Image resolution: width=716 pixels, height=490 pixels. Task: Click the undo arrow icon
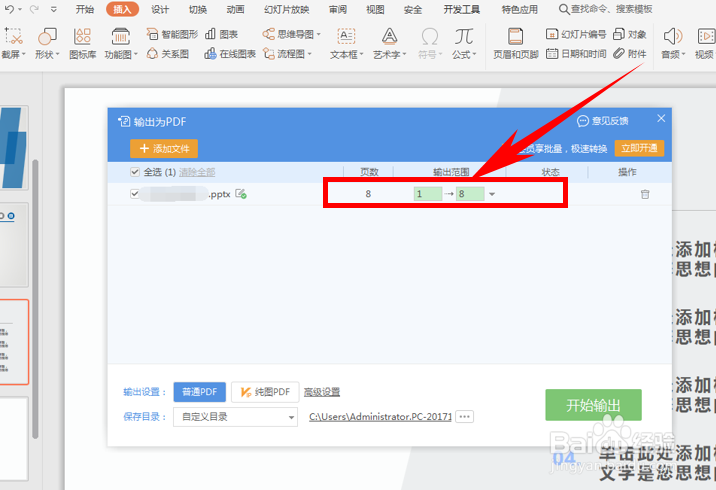10,9
